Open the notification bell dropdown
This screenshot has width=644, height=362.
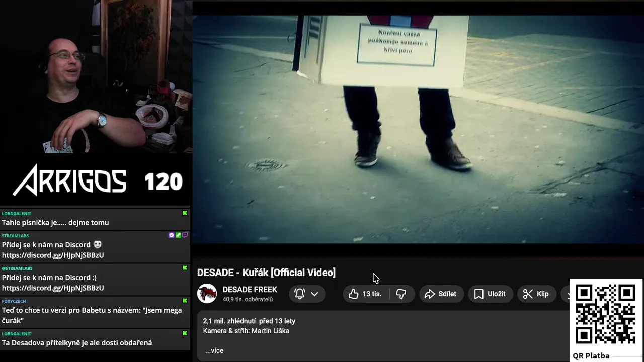click(306, 294)
